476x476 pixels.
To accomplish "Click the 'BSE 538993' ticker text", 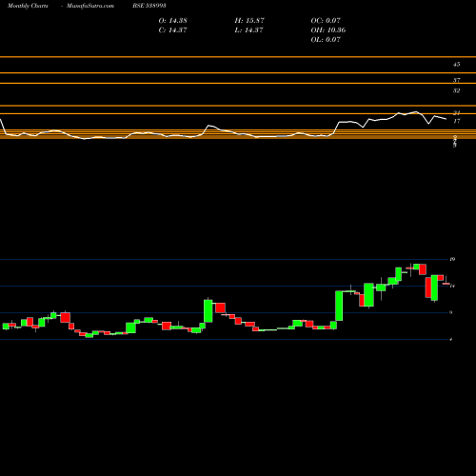I will (149, 6).
